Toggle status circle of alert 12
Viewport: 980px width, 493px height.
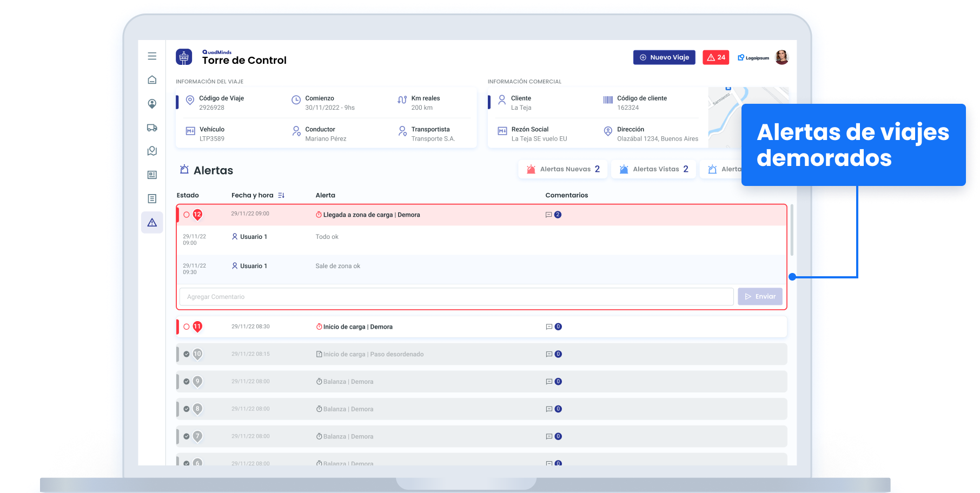tap(187, 215)
